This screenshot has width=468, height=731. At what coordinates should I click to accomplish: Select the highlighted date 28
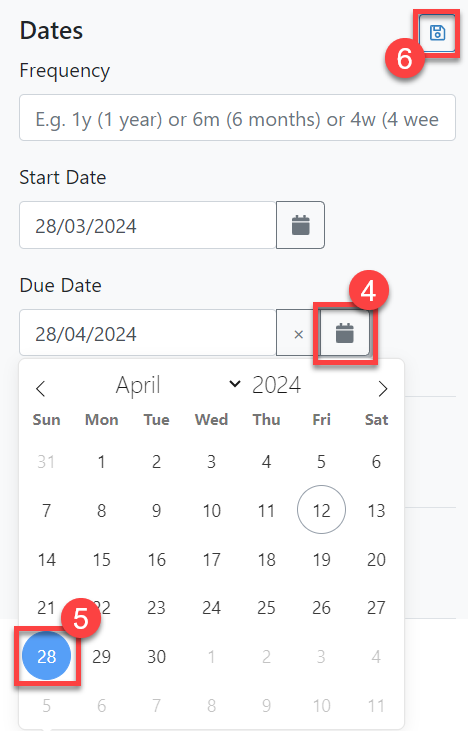(47, 655)
